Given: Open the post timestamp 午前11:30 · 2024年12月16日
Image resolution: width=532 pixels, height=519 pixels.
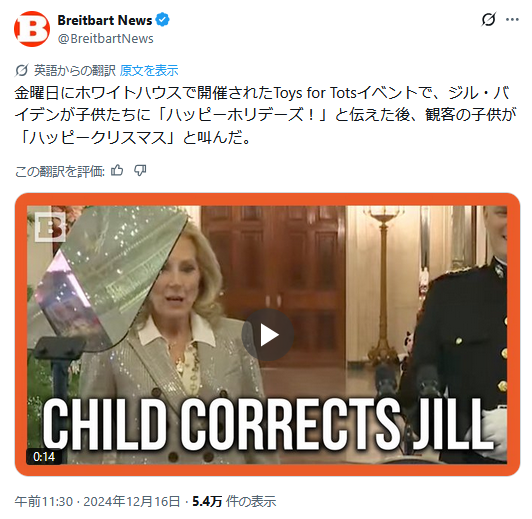Looking at the screenshot, I should 97,501.
